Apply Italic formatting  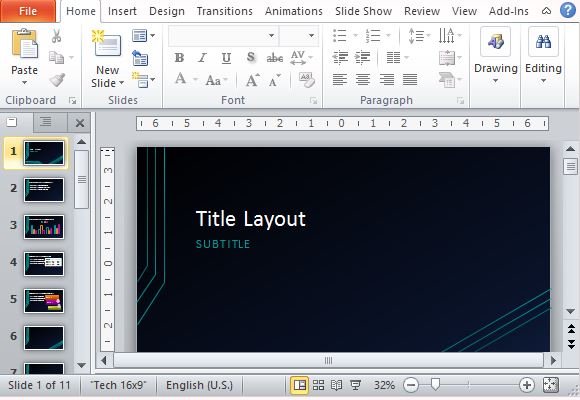(x=202, y=58)
